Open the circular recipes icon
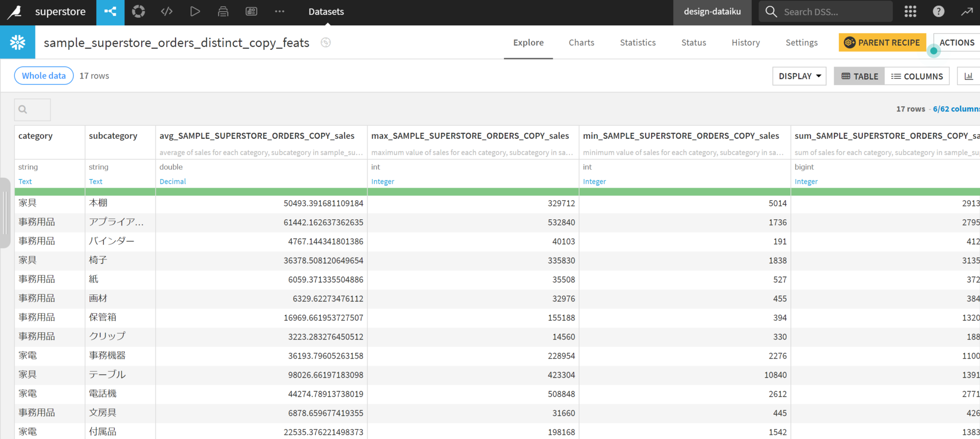The image size is (980, 439). (138, 11)
